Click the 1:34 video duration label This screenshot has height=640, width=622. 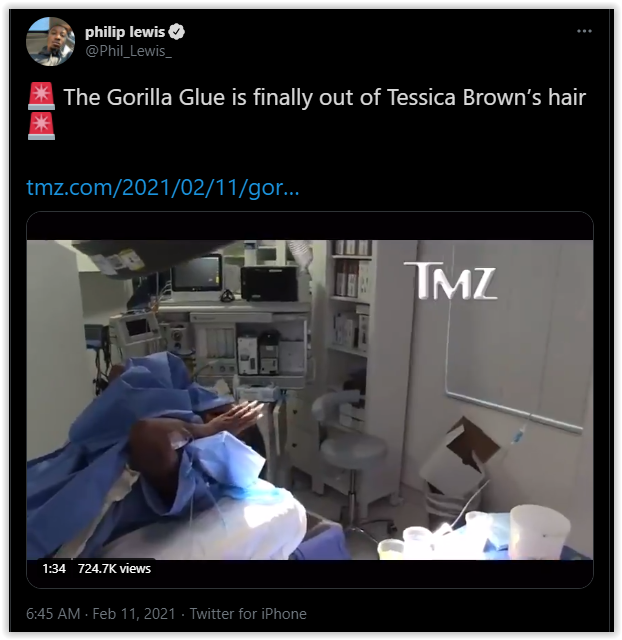(54, 569)
